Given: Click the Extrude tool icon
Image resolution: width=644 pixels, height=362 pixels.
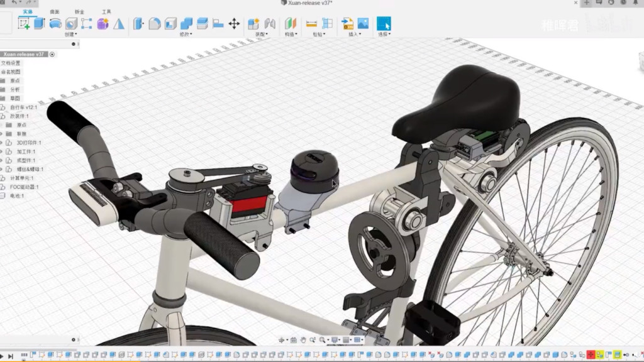Looking at the screenshot, I should (39, 24).
